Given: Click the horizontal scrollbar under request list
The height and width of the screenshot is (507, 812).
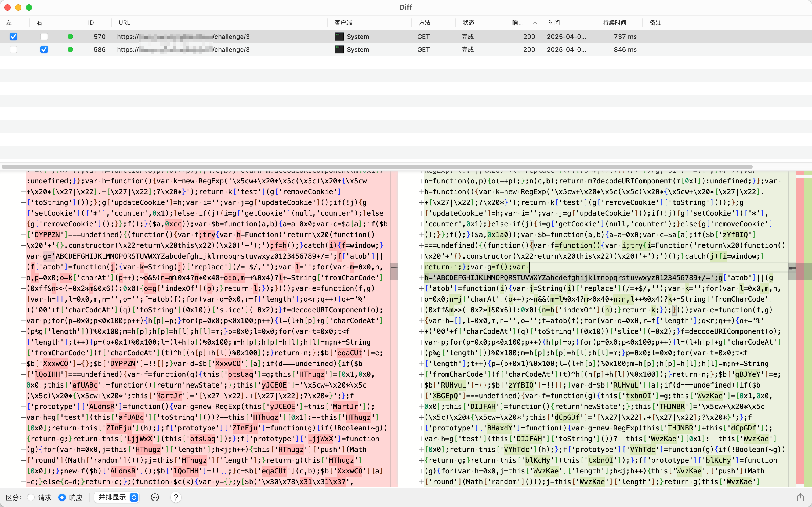Looking at the screenshot, I should 377,167.
